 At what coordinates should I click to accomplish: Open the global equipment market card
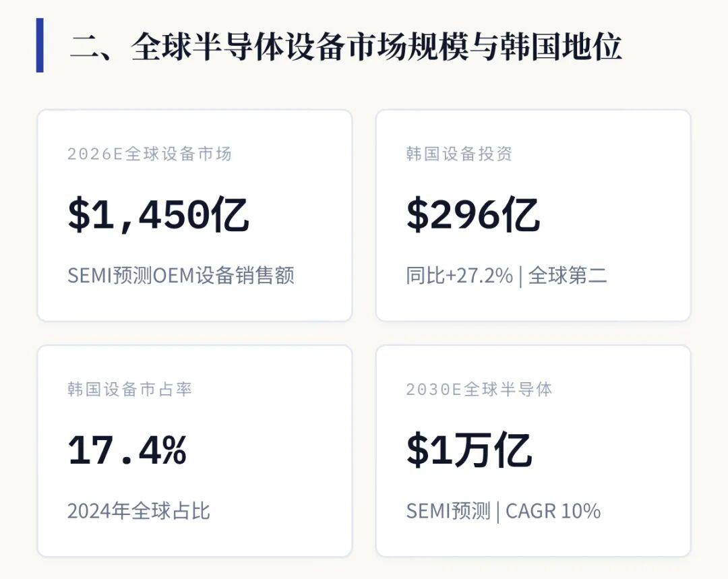[x=195, y=216]
